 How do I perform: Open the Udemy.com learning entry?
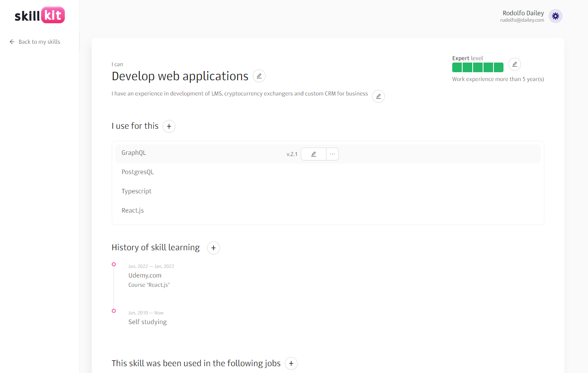[x=145, y=276]
